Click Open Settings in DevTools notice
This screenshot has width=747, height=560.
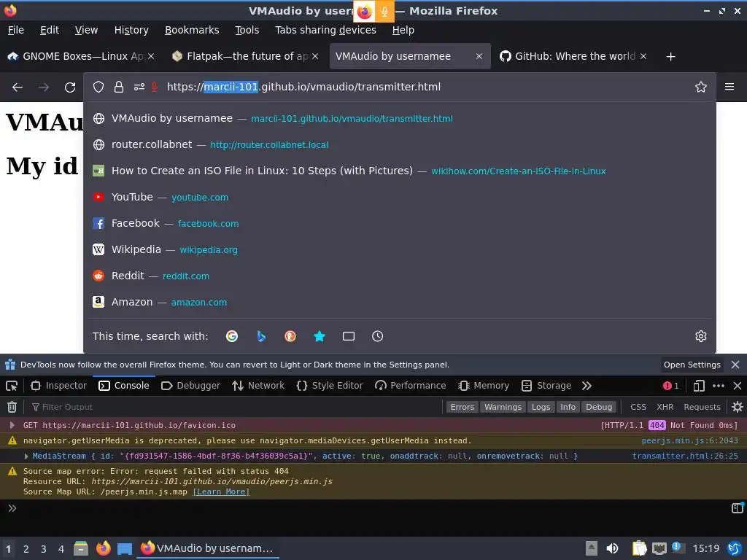[x=692, y=365]
